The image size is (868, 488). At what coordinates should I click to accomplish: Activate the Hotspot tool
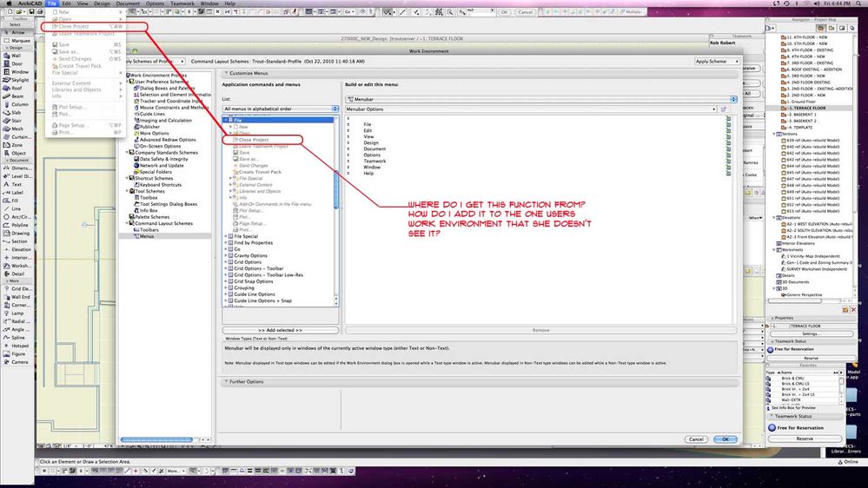(17, 346)
